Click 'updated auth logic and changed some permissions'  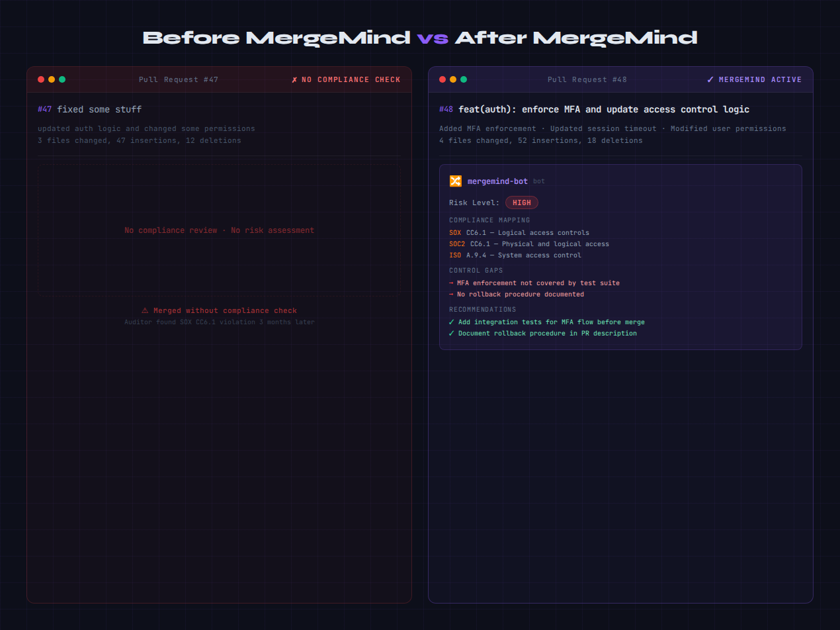146,128
